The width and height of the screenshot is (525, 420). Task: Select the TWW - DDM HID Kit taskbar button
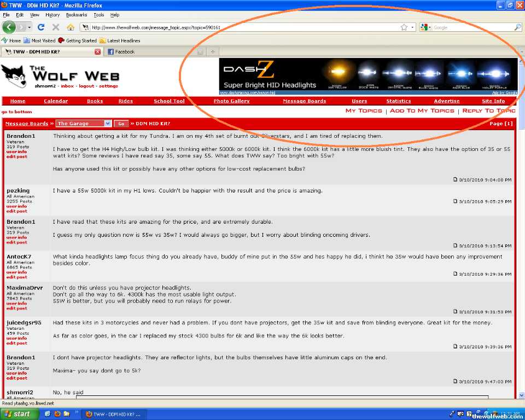point(114,415)
